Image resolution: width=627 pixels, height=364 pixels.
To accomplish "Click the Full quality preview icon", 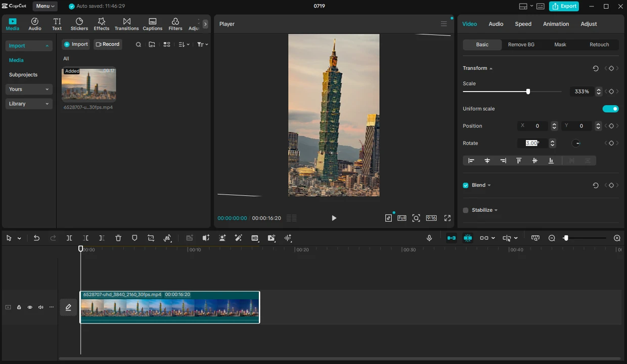I will point(401,218).
